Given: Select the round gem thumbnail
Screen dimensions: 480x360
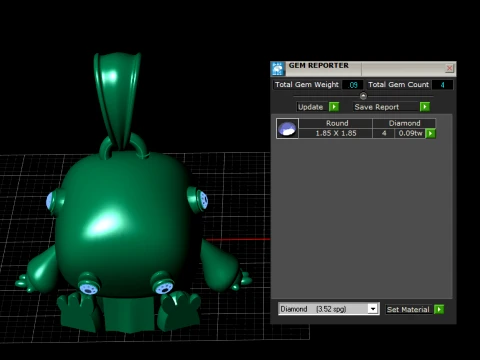Looking at the screenshot, I should (287, 128).
